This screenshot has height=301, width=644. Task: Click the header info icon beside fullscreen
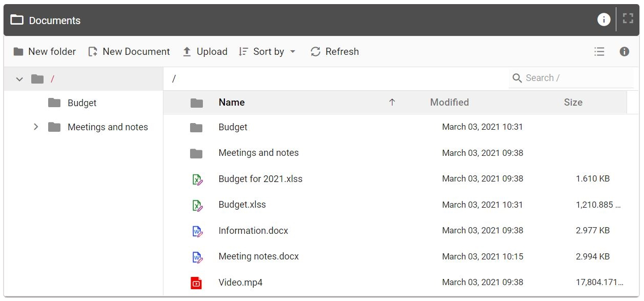coord(604,19)
